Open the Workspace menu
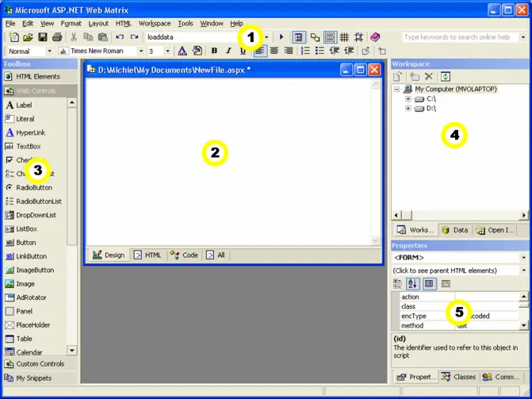 coord(155,24)
